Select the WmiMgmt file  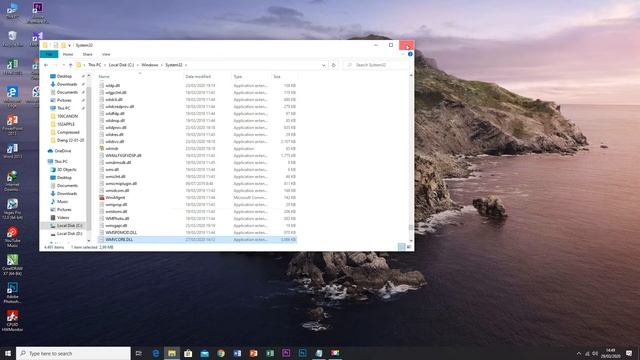pyautogui.click(x=115, y=198)
